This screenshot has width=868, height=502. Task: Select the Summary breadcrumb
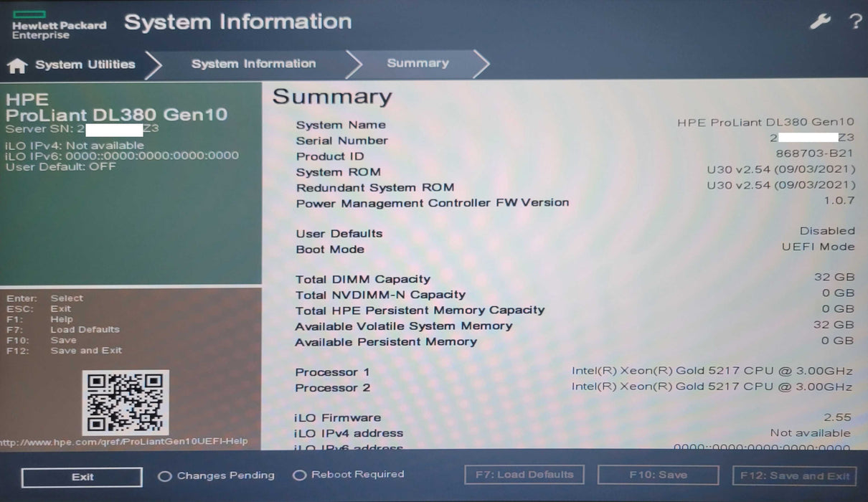click(418, 63)
